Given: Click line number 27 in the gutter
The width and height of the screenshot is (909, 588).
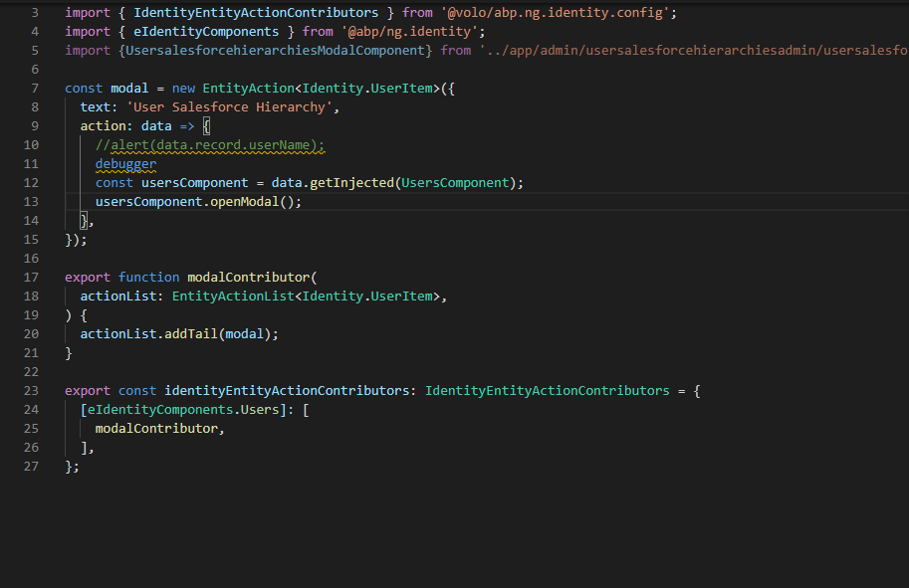Looking at the screenshot, I should (31, 467).
